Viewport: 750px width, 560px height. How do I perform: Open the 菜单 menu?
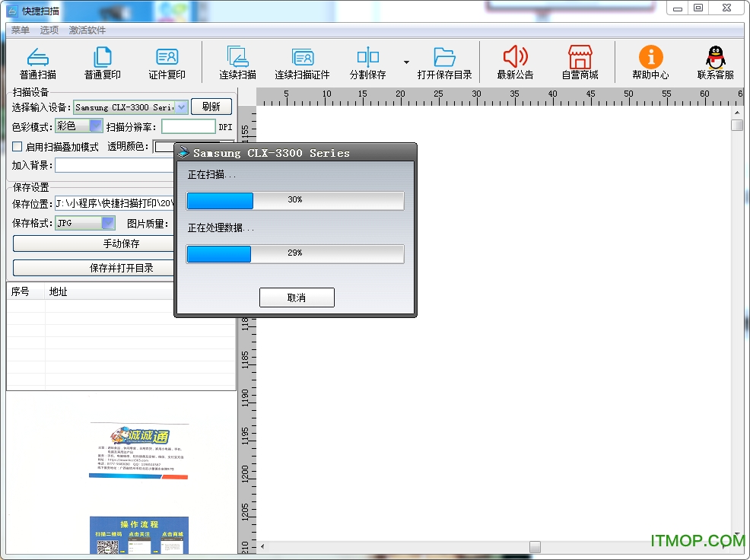20,30
